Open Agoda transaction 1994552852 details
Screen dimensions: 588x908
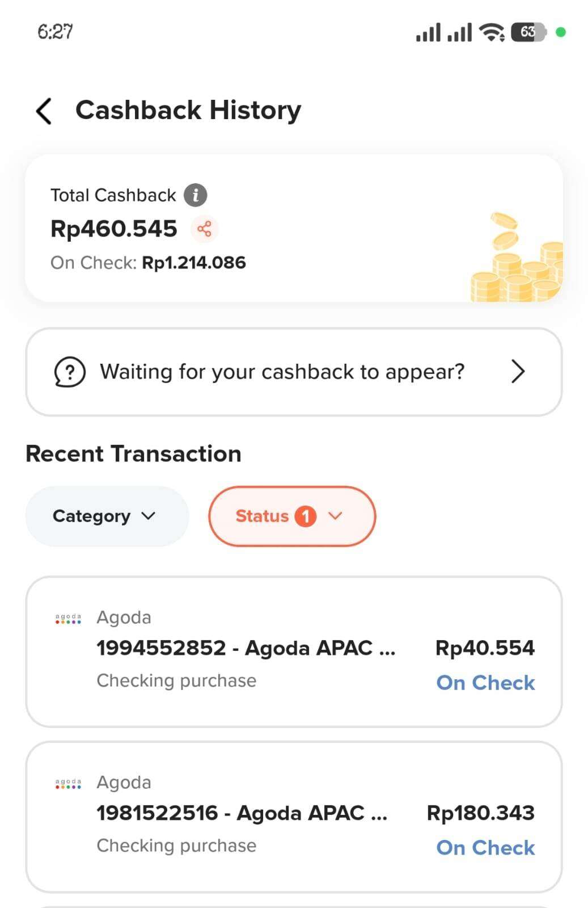tap(246, 649)
